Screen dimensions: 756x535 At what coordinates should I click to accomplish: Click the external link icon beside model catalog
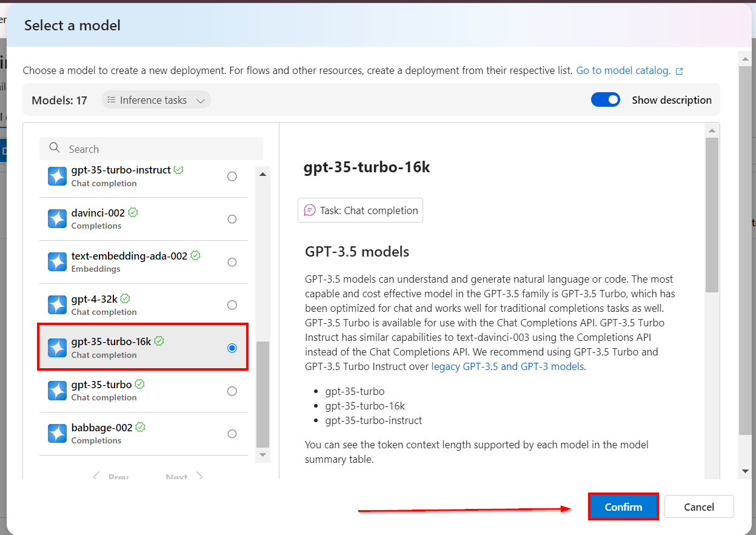[679, 71]
